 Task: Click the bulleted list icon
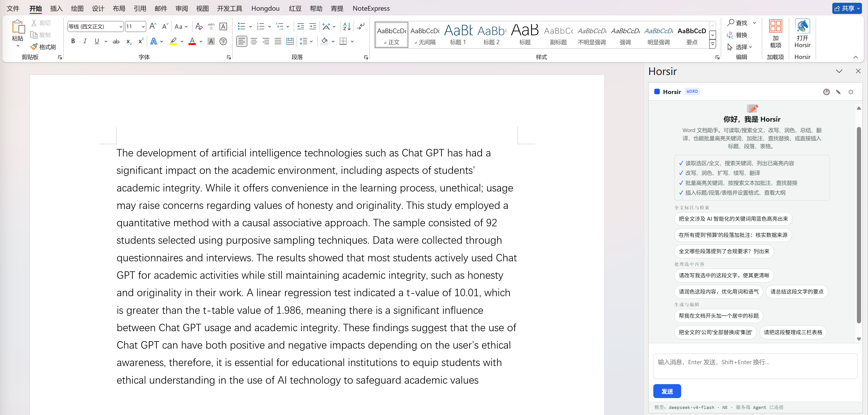click(x=241, y=26)
